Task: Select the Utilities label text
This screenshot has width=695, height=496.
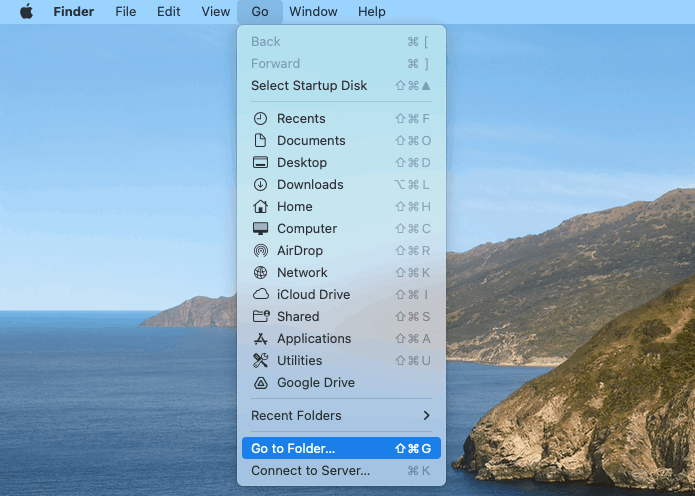Action: pyautogui.click(x=299, y=360)
